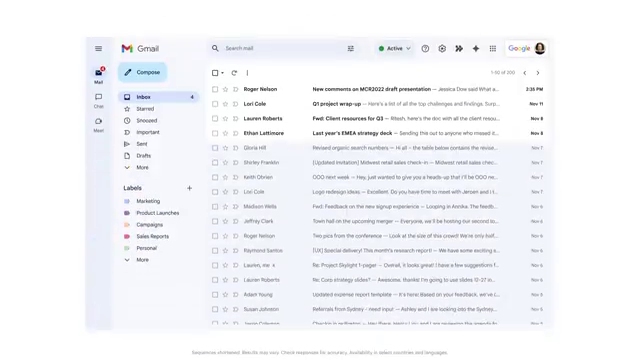Check the Shirley Franklin email checkbox
Screen dimensions: 640x360
pos(215,163)
